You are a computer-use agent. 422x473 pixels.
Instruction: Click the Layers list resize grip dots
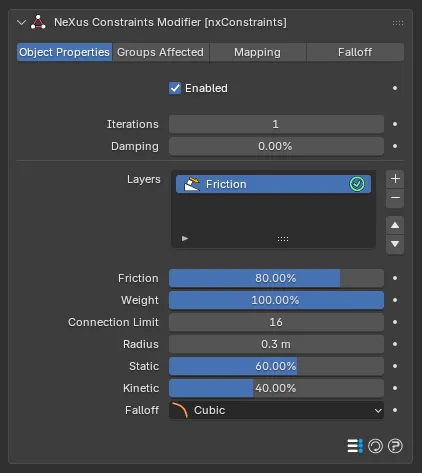coord(283,239)
